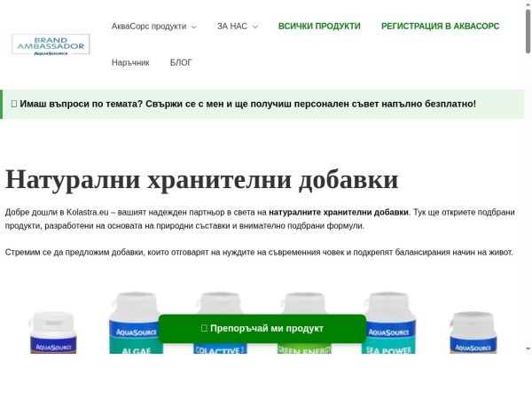532x399 pixels.
Task: Click the green banner Имаш въпроси по темата
Action: coord(262,104)
